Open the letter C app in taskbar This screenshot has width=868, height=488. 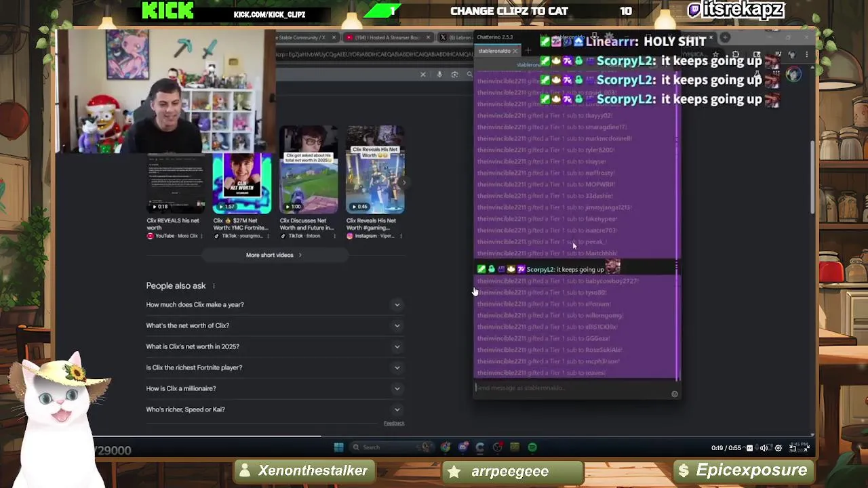(x=480, y=447)
